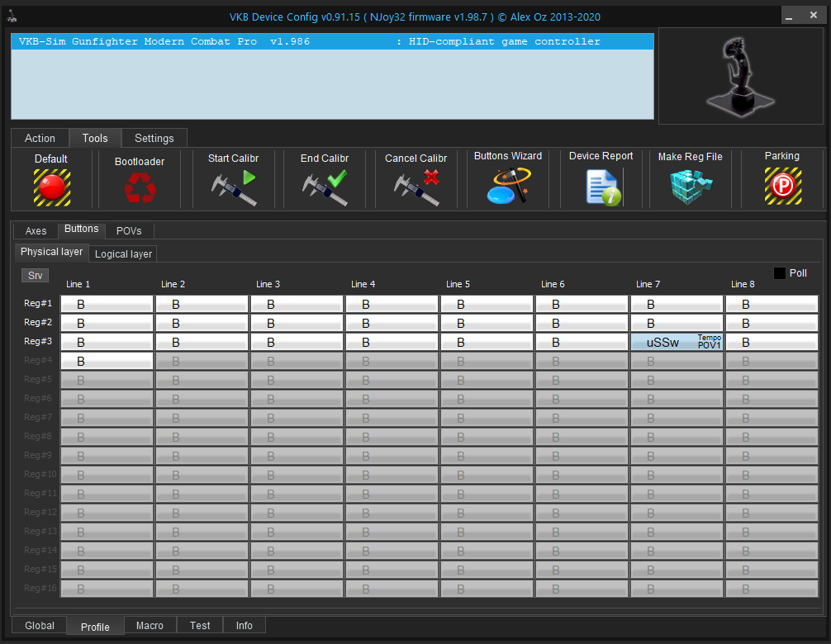Click the Default red button icon
831x644 pixels.
pyautogui.click(x=52, y=187)
